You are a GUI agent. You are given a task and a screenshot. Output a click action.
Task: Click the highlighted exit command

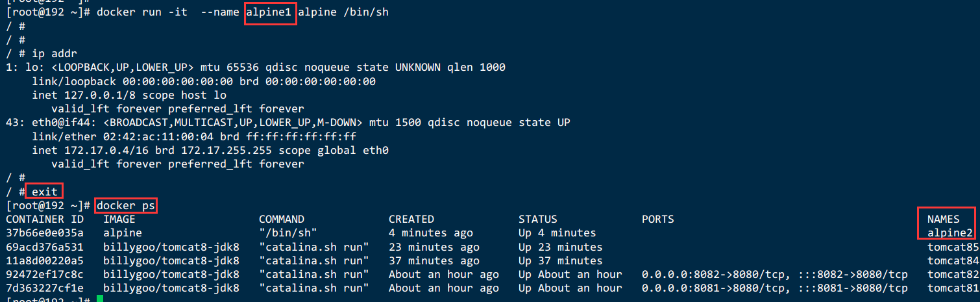click(44, 192)
